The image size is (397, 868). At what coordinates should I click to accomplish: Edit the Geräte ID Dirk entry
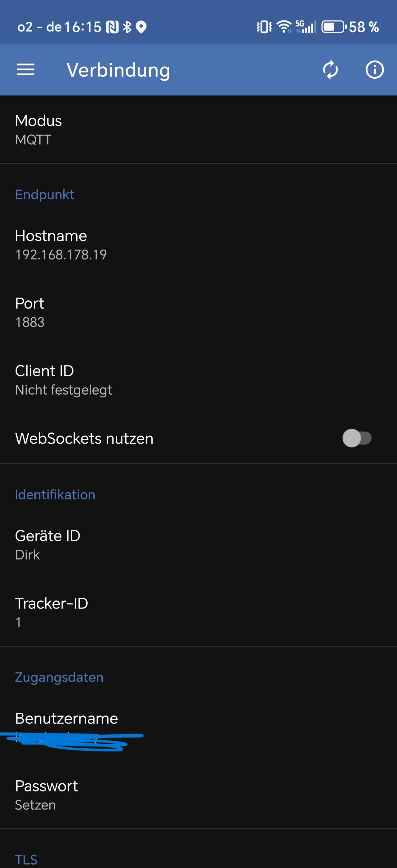click(x=198, y=545)
